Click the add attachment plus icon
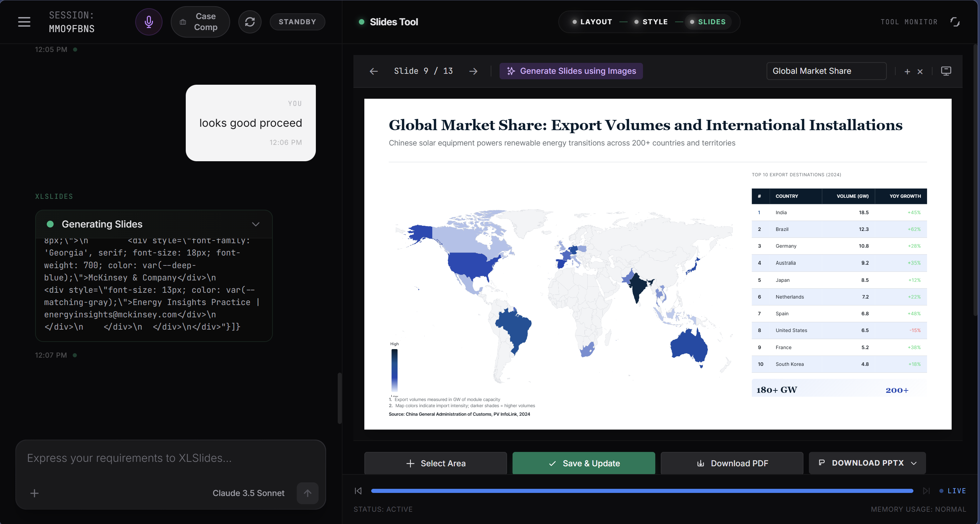This screenshot has height=524, width=980. pyautogui.click(x=34, y=493)
